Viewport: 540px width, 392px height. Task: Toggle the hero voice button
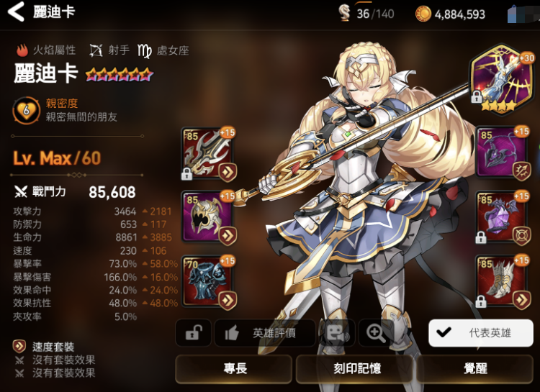[336, 333]
